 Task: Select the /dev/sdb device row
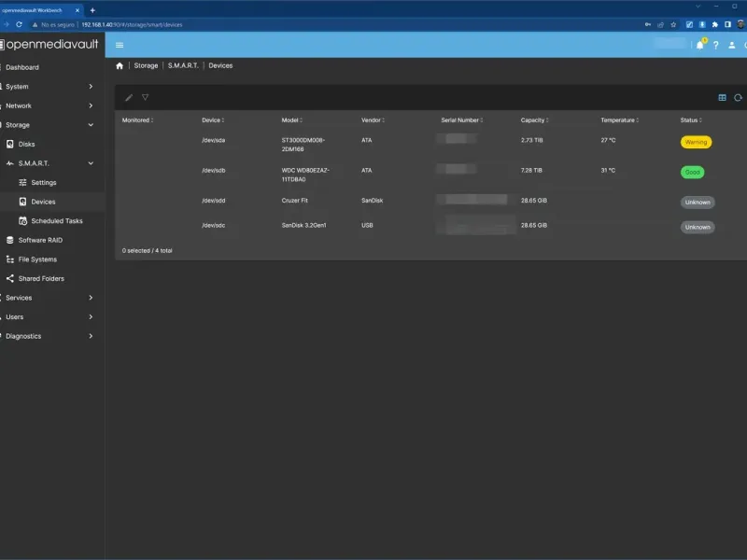tap(431, 175)
